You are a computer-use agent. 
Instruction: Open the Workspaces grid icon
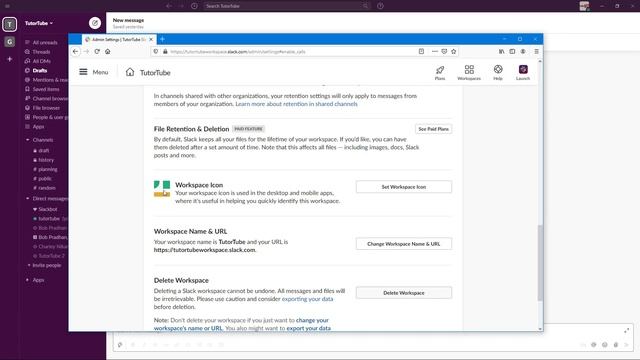coord(469,72)
